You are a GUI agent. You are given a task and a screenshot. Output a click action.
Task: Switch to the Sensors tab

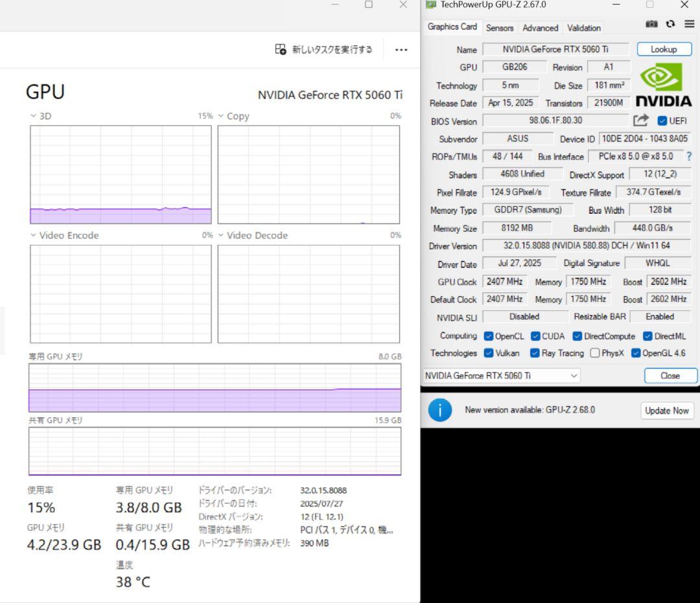(499, 28)
